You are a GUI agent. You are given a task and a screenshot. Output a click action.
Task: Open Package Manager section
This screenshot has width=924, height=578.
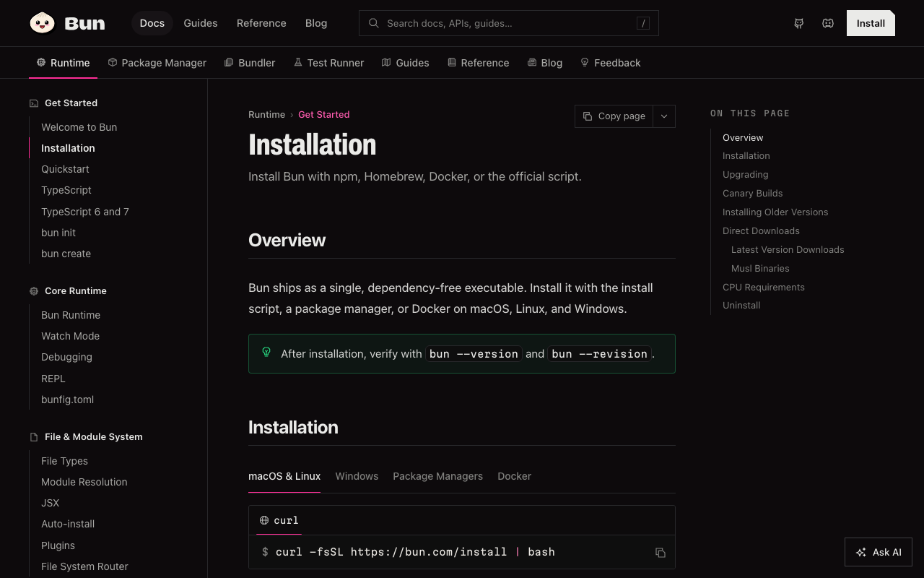(x=157, y=63)
